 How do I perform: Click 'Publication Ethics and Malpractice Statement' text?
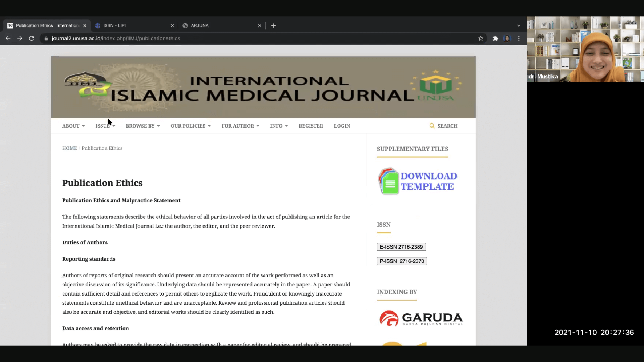click(121, 200)
